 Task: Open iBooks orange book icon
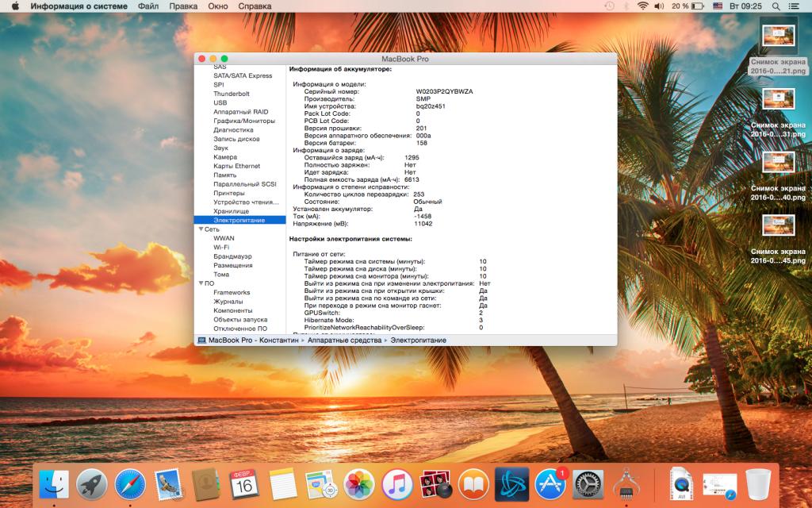click(473, 485)
